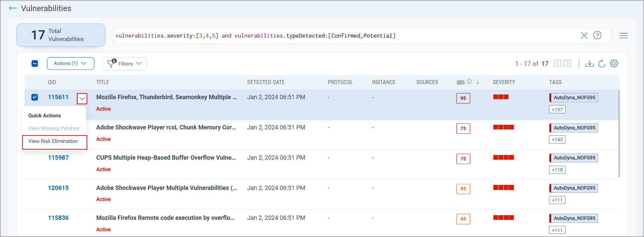
Task: Click into the vulnerabilities search query field
Action: point(336,36)
